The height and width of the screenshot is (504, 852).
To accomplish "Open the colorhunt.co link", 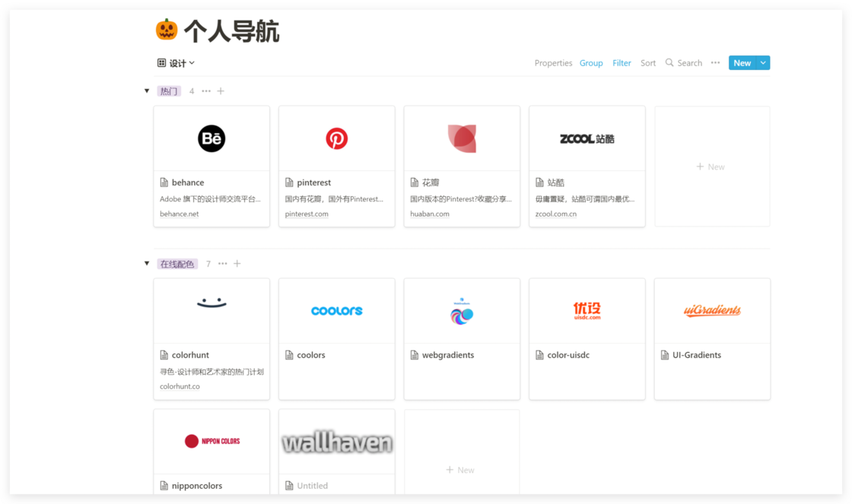I will point(180,387).
